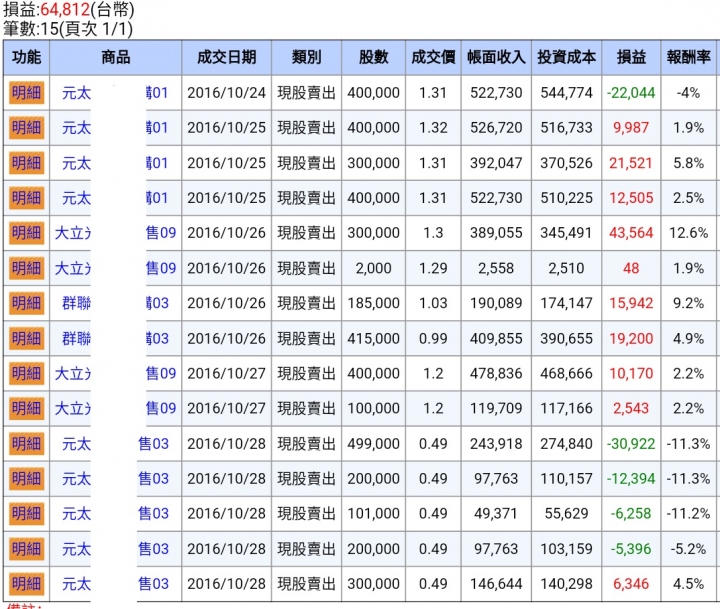Open 明細 for the 6,346 profit row
Image resolution: width=720 pixels, height=609 pixels.
click(x=26, y=584)
